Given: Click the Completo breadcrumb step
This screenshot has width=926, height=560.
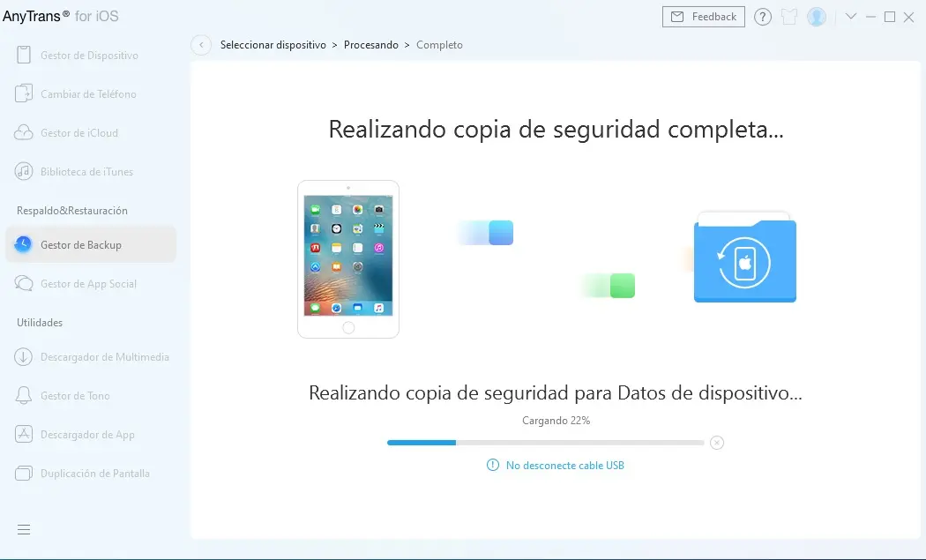Looking at the screenshot, I should pos(439,45).
